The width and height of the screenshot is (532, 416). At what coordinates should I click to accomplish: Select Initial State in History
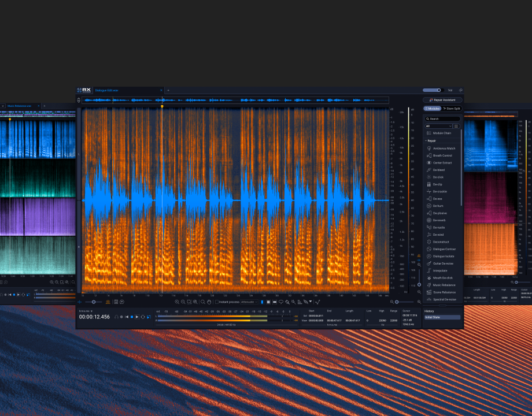point(442,317)
